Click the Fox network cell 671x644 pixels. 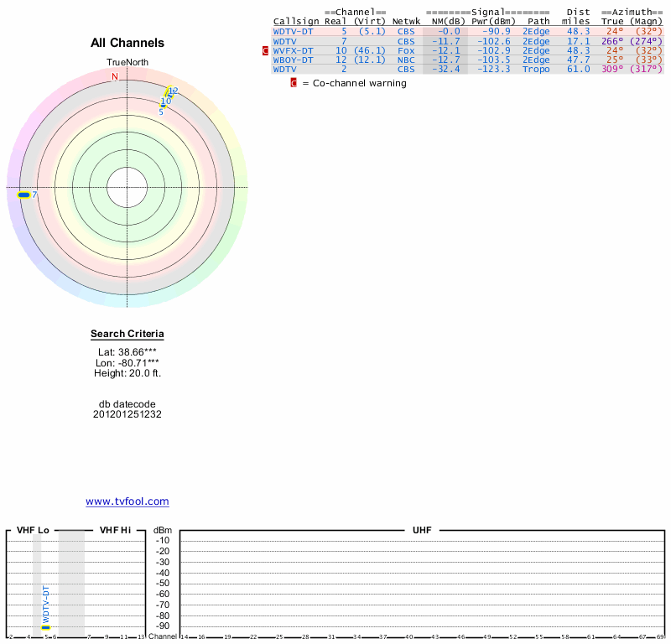(406, 50)
